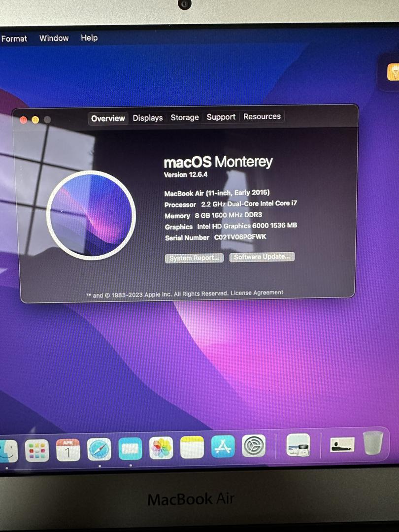
Task: Switch to the Storage tab
Action: click(x=185, y=117)
